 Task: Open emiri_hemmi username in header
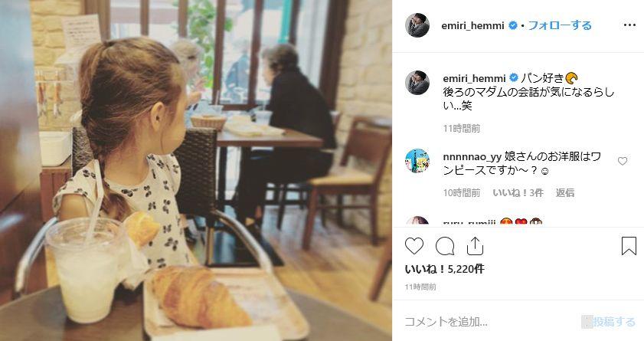point(472,25)
